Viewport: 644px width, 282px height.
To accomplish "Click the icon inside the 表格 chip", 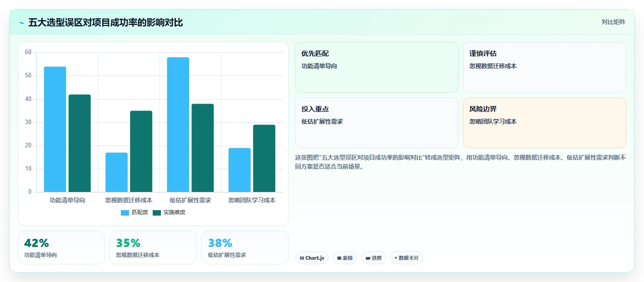I will point(339,258).
